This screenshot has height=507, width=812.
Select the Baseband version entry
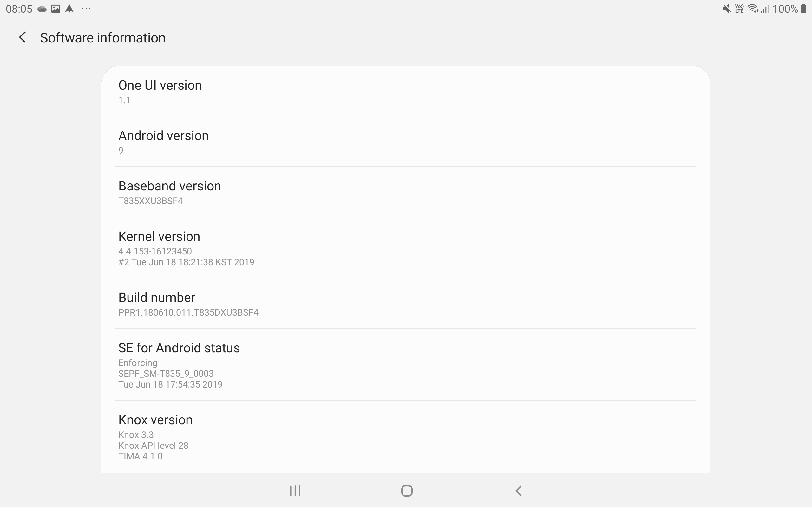406,192
